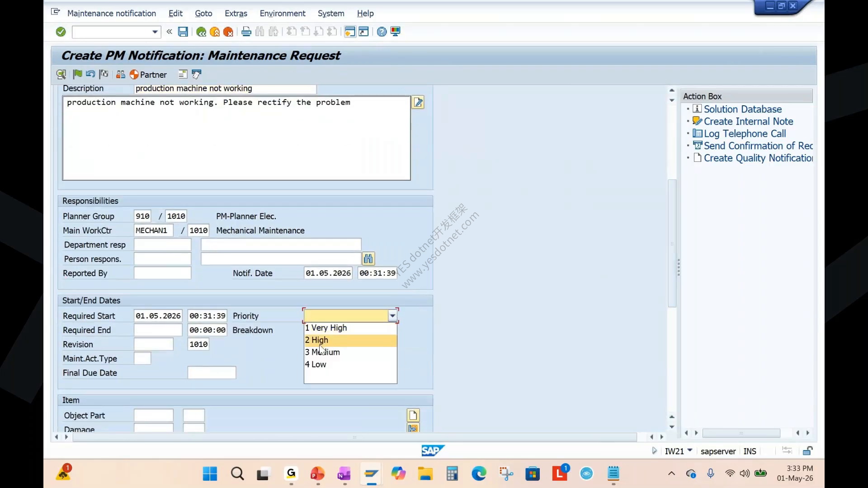
Task: Click the green flag icon
Action: click(77, 74)
